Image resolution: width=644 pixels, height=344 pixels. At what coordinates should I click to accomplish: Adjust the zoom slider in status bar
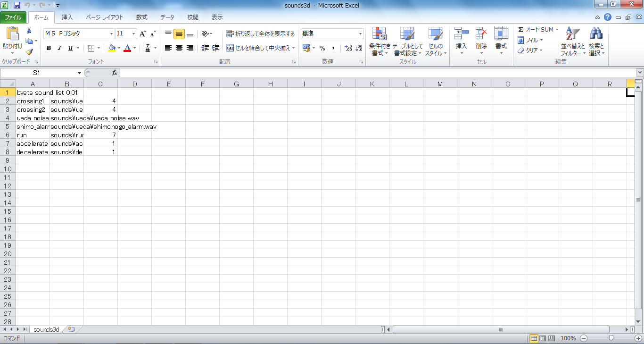pos(611,338)
